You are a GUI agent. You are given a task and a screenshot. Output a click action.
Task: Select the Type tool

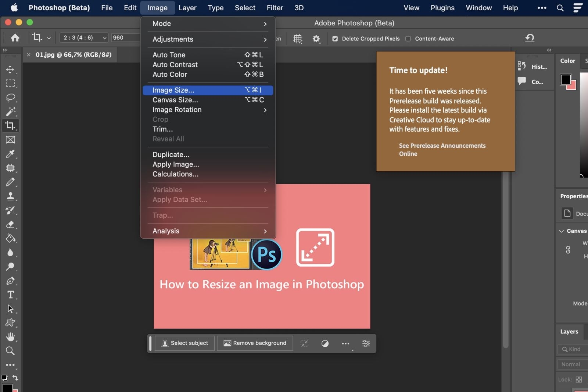click(x=10, y=295)
